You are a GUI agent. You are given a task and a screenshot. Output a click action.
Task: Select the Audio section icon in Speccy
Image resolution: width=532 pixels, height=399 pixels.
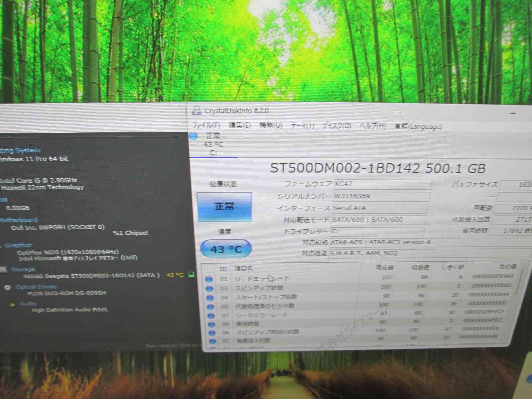13,303
